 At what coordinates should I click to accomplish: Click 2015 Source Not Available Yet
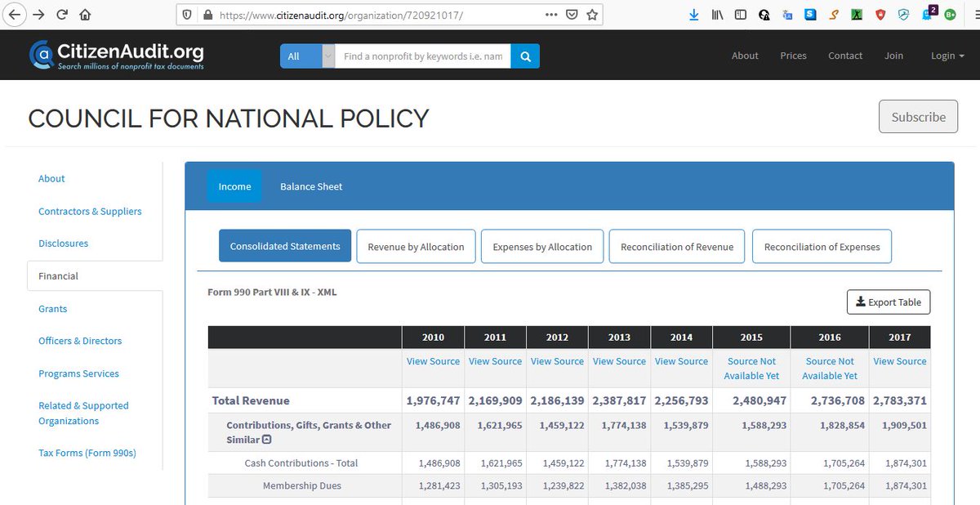pyautogui.click(x=751, y=369)
